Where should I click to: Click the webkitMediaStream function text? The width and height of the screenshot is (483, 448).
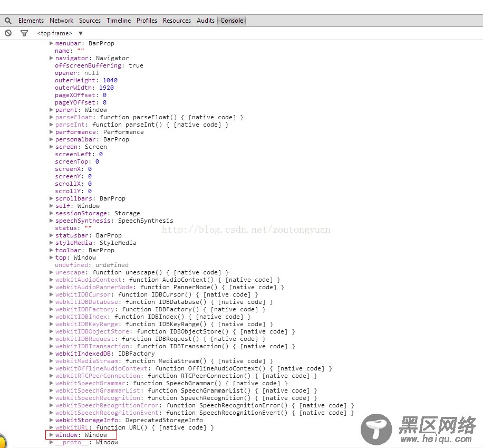coord(164,361)
